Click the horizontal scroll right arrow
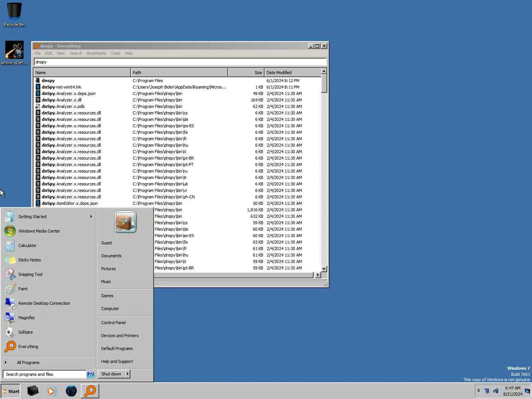 click(x=318, y=275)
